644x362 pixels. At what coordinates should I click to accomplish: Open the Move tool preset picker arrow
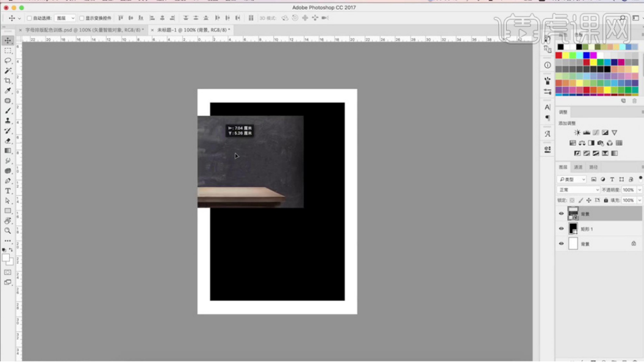tap(19, 18)
